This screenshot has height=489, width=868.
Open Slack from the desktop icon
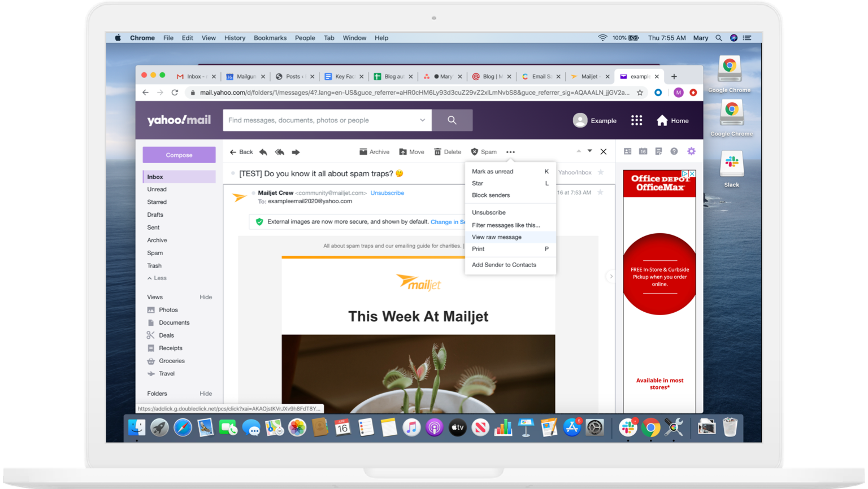click(x=732, y=169)
